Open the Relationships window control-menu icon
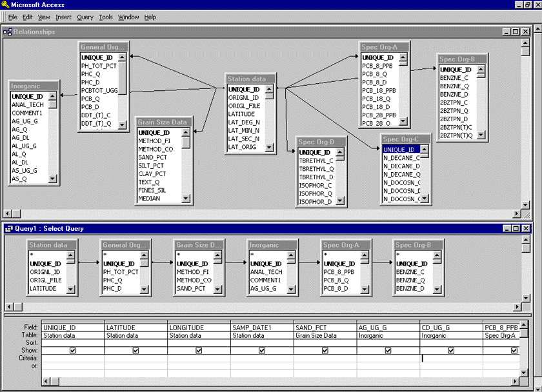The width and height of the screenshot is (542, 392). click(x=6, y=31)
